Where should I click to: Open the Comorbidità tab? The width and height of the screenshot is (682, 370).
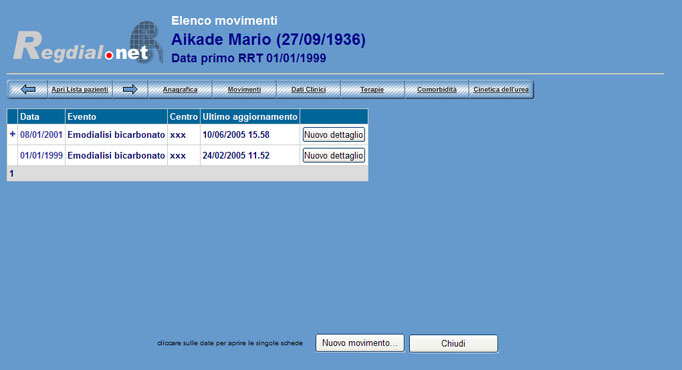[437, 90]
